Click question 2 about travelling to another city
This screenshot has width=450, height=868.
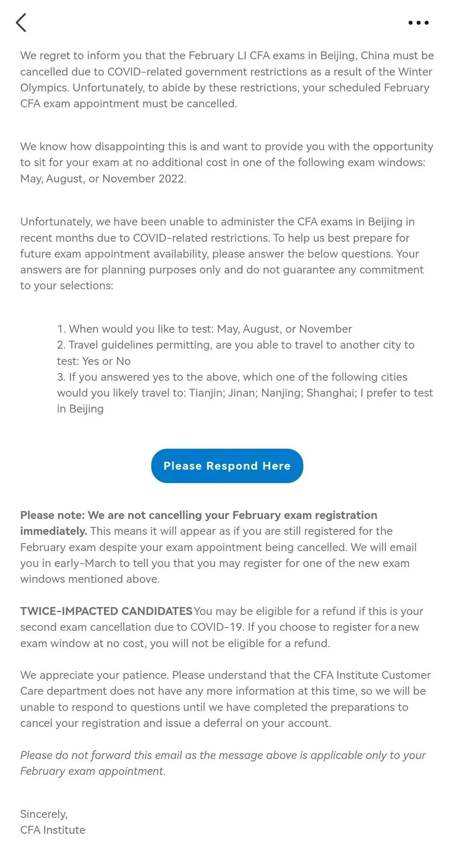tap(236, 345)
